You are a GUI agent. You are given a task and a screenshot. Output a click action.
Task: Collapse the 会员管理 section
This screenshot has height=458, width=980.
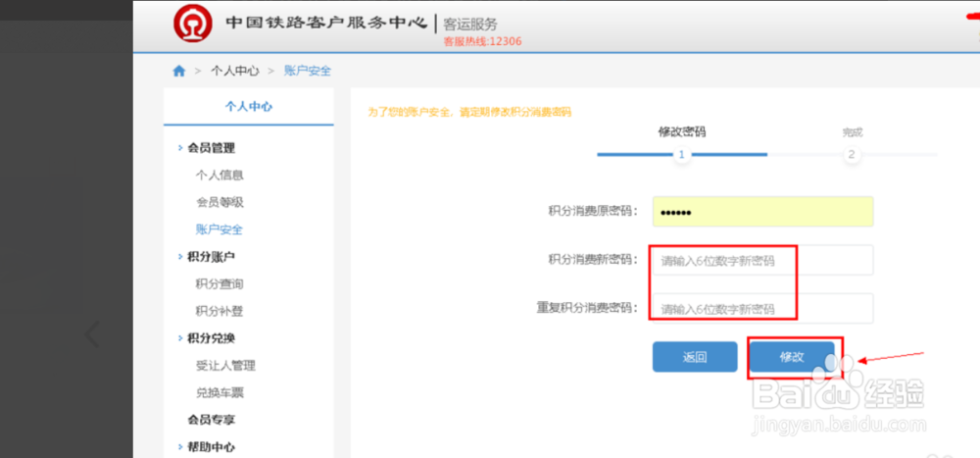tap(212, 148)
